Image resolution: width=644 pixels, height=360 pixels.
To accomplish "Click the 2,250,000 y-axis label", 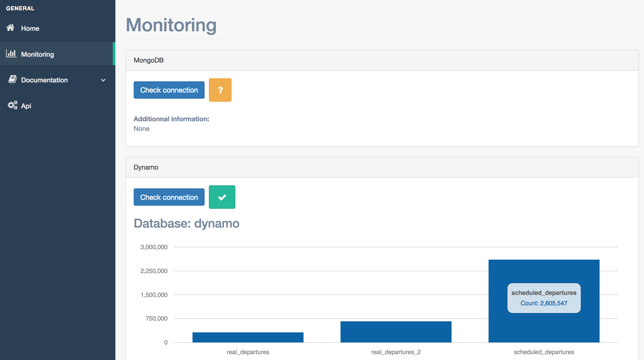I will [x=154, y=271].
